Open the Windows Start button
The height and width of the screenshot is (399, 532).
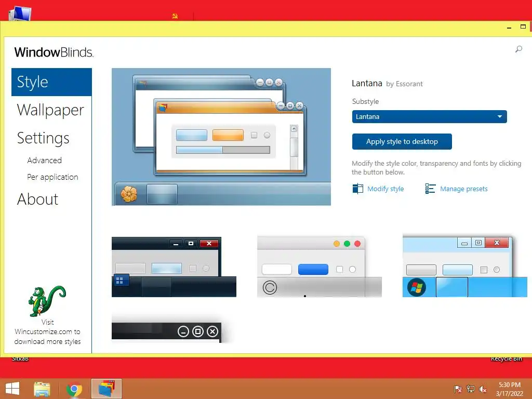(x=12, y=389)
